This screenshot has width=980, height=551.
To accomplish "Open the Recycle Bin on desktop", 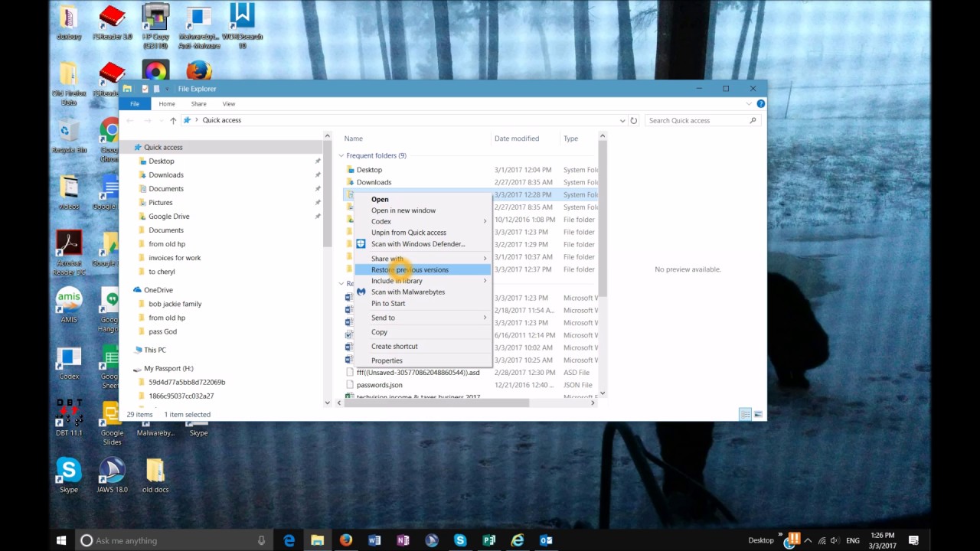I will pos(69,136).
